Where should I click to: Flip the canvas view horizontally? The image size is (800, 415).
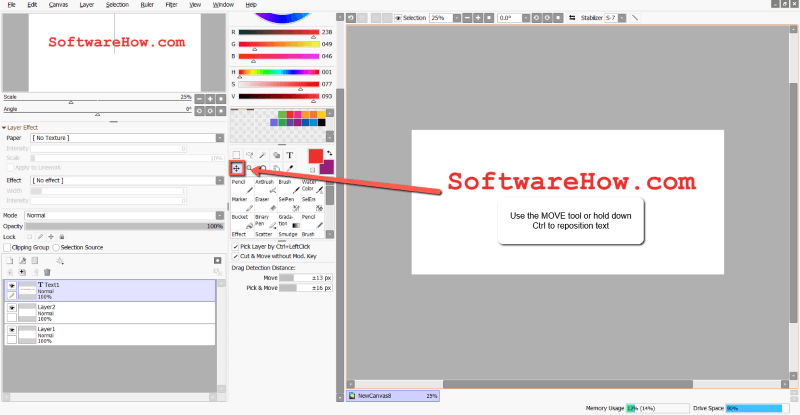[x=572, y=18]
